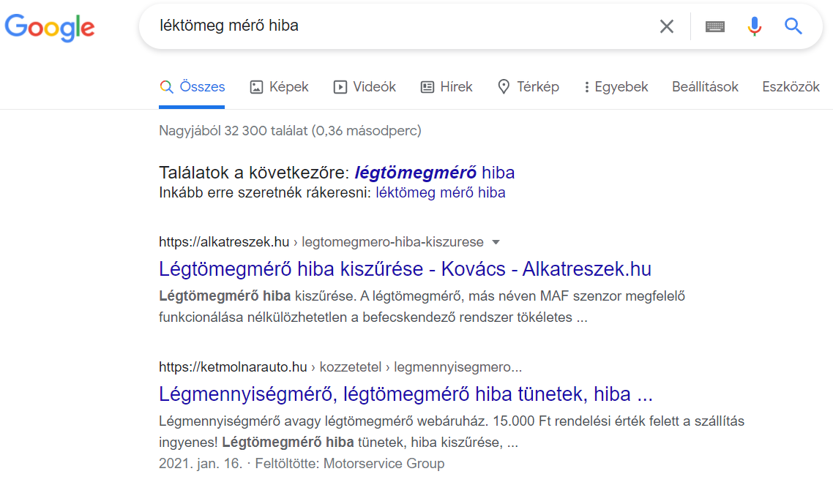
Task: Start voice search with microphone icon
Action: (x=755, y=27)
